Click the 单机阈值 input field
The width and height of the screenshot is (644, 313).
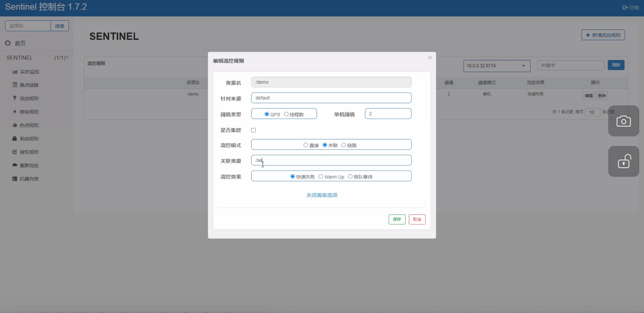[x=388, y=113]
